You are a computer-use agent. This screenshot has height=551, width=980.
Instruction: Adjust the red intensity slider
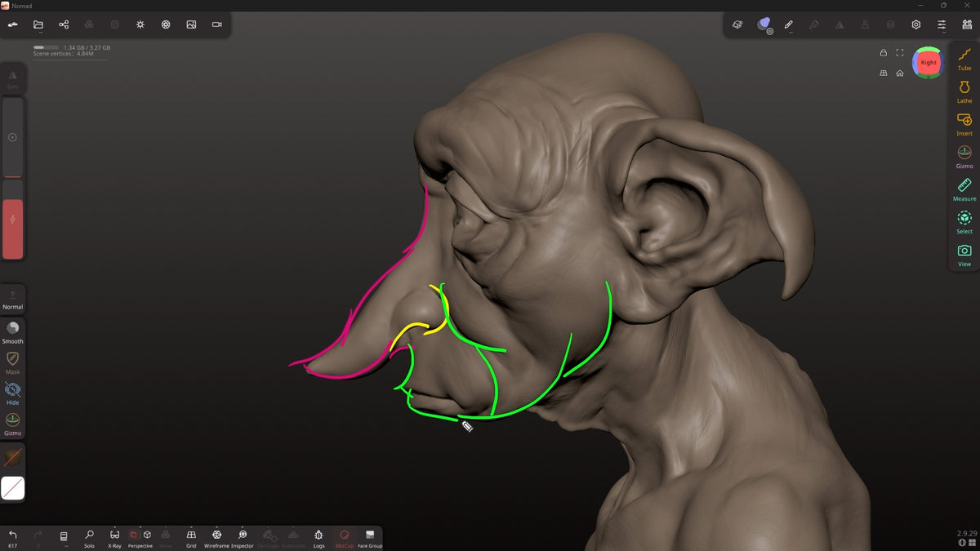[x=13, y=219]
